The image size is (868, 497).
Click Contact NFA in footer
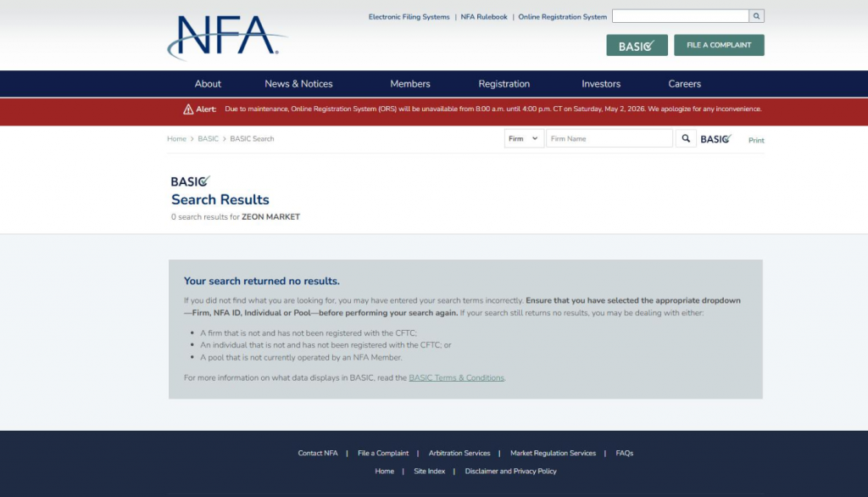point(318,453)
